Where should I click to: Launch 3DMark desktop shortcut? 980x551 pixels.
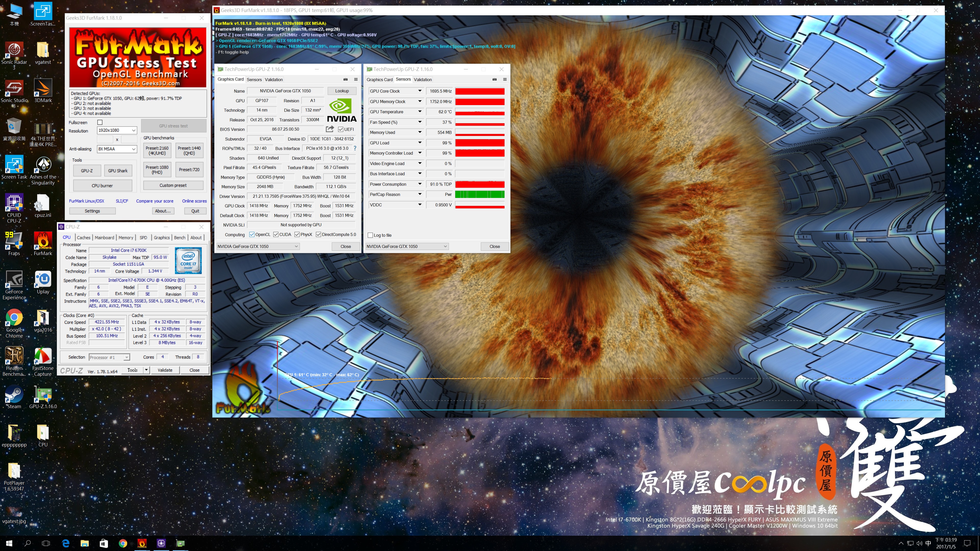(43, 91)
